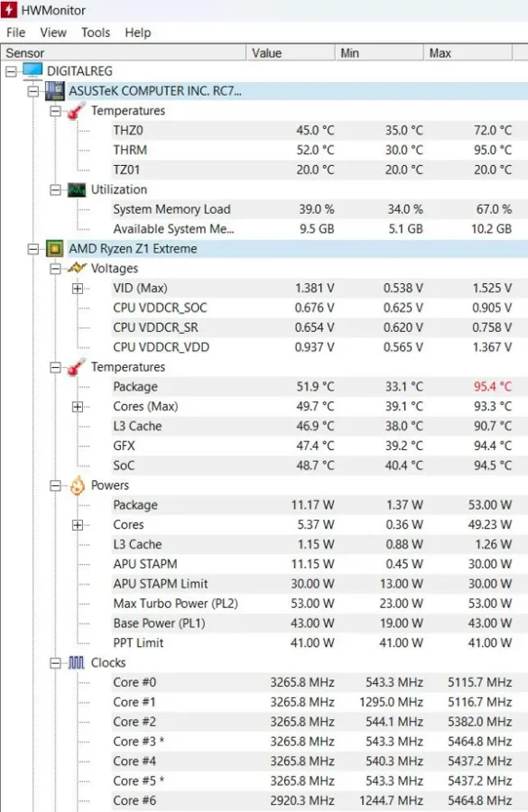528x812 pixels.
Task: Select the CPU VDDCR_SR row
Action: (320, 328)
